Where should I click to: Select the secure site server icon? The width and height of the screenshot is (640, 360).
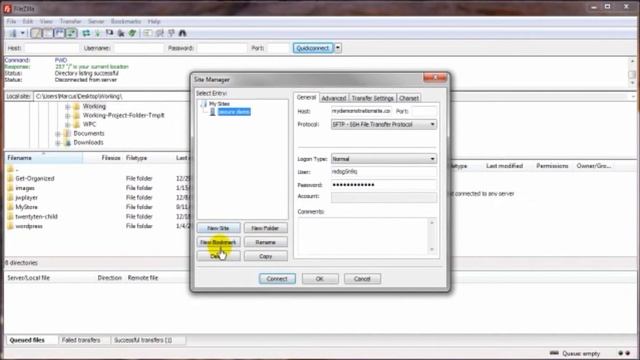[x=212, y=112]
